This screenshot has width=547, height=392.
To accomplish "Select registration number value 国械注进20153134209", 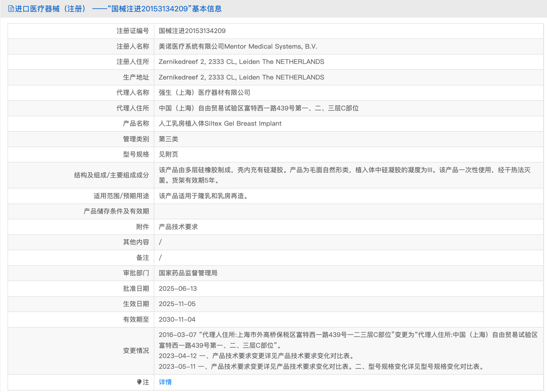I will point(192,31).
